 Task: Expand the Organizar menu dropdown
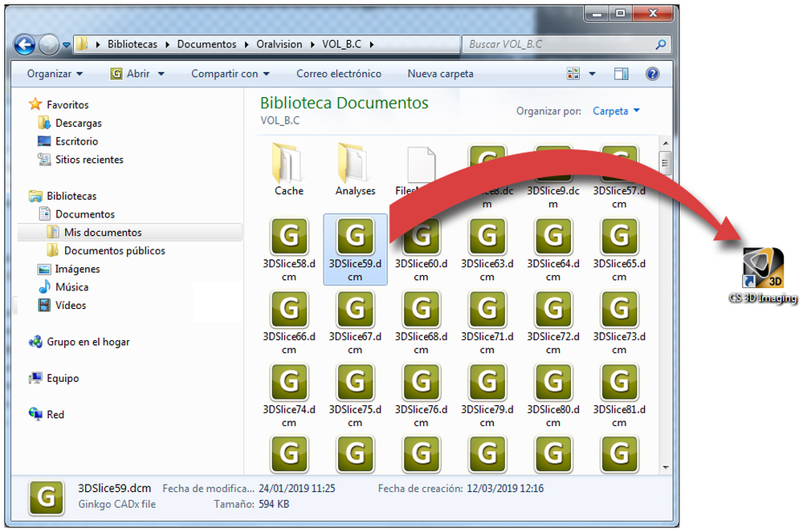pyautogui.click(x=55, y=74)
